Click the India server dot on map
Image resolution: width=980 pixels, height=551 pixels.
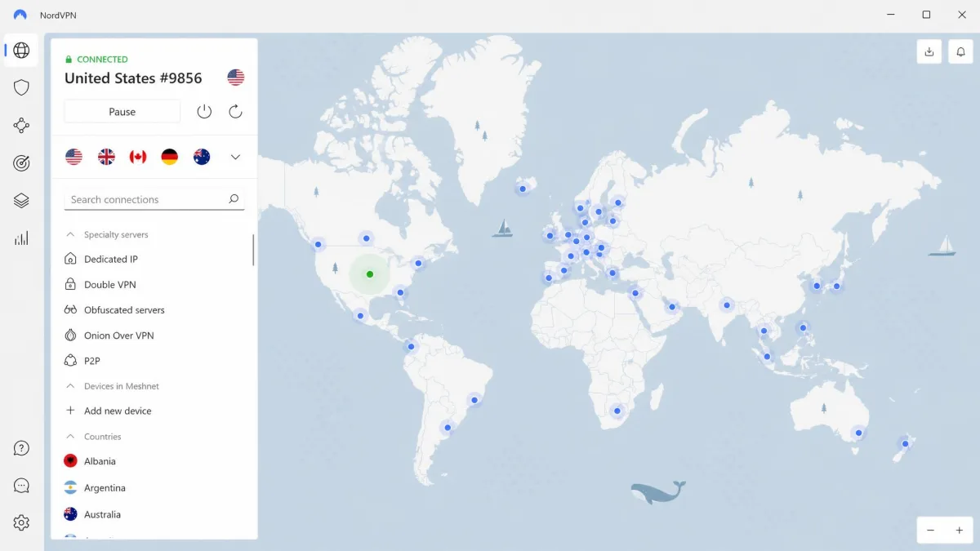pyautogui.click(x=726, y=305)
